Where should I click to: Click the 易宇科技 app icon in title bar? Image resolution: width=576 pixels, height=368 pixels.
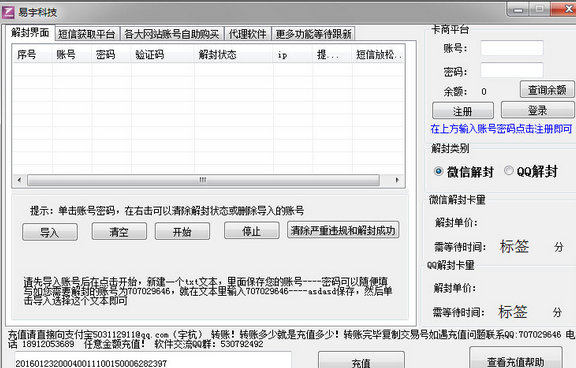pyautogui.click(x=8, y=12)
